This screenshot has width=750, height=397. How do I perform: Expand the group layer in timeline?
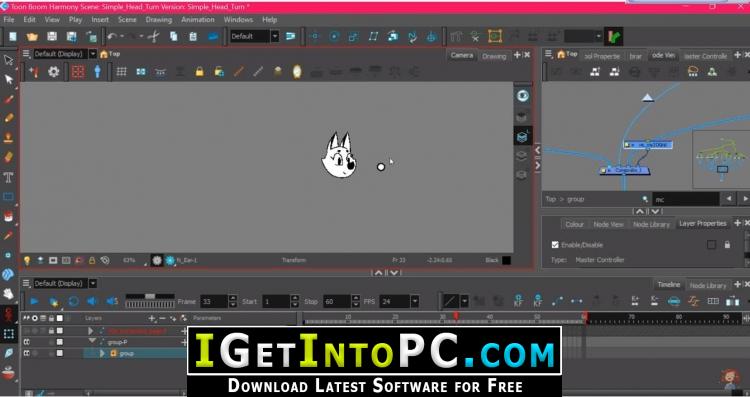[x=102, y=353]
